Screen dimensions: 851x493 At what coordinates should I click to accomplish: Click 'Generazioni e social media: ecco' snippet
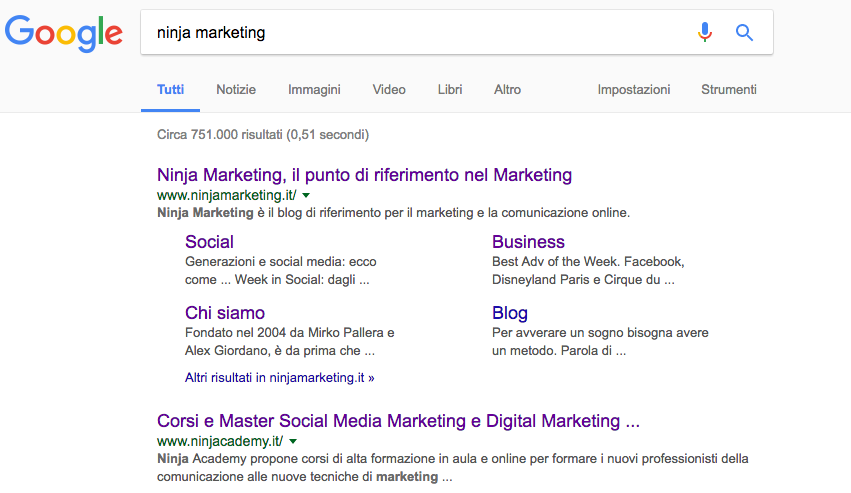pos(281,262)
